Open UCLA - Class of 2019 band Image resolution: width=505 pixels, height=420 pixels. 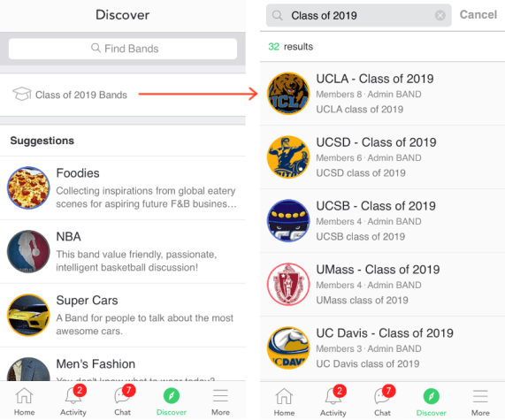(382, 94)
